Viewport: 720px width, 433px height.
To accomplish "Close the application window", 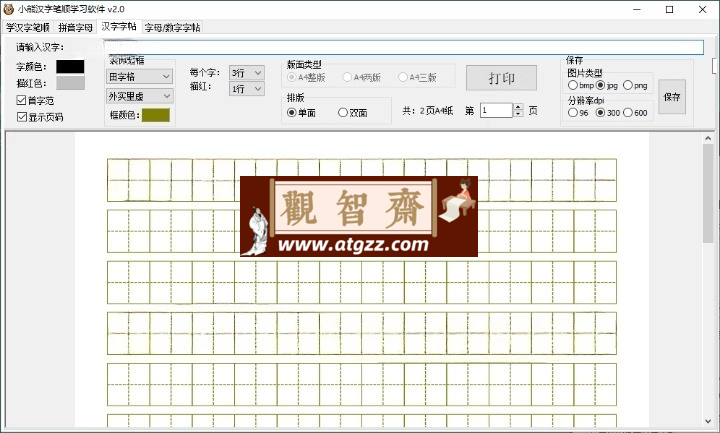I will click(702, 9).
